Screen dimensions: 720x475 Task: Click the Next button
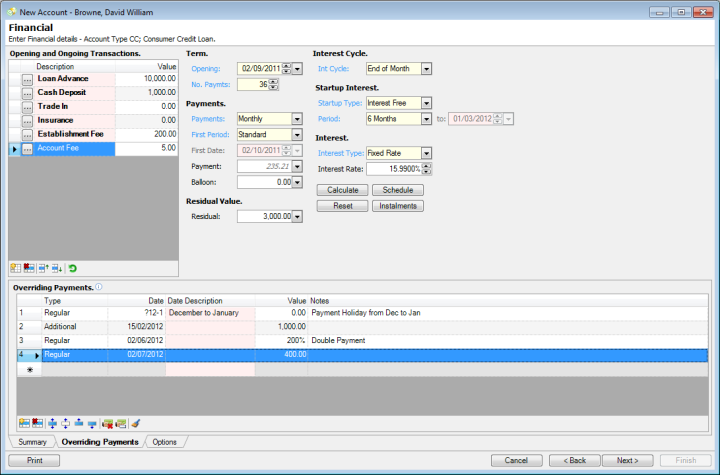627,460
